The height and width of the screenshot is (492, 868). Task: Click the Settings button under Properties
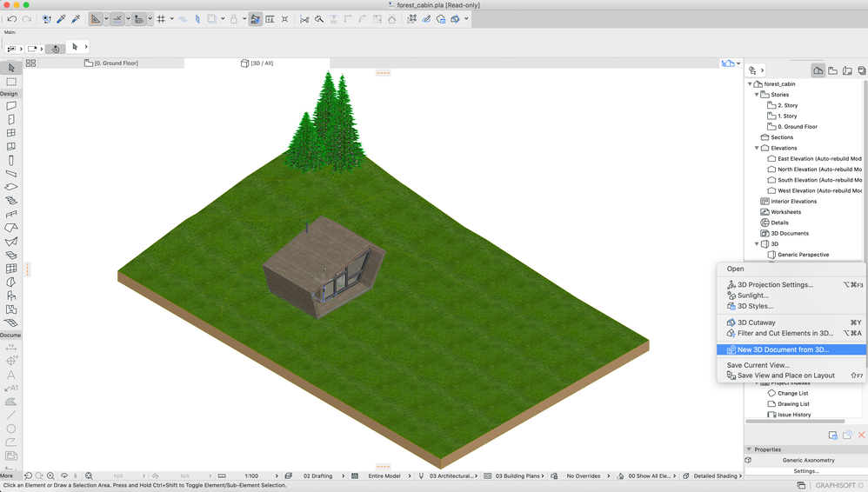(805, 471)
